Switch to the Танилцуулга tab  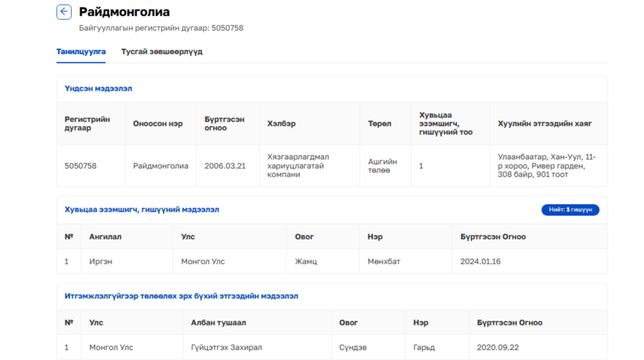coord(81,52)
